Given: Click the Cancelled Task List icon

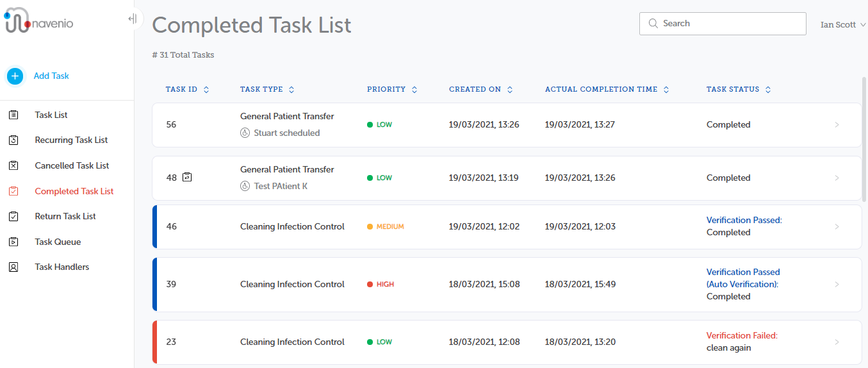Looking at the screenshot, I should (13, 165).
